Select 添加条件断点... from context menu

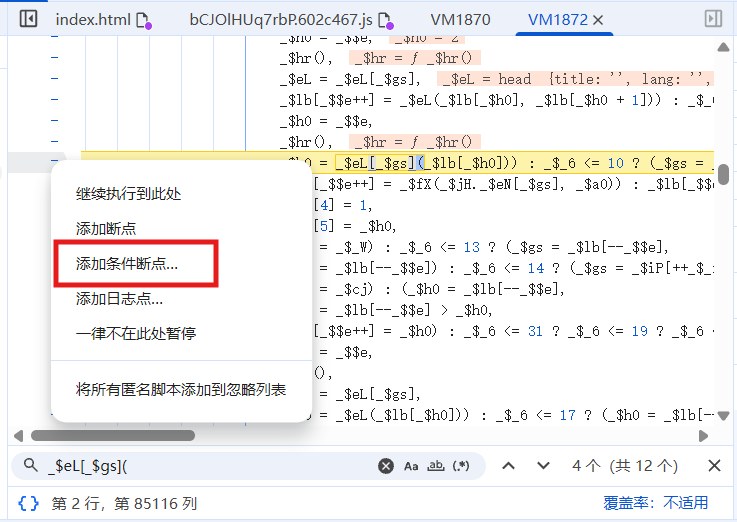(x=127, y=264)
